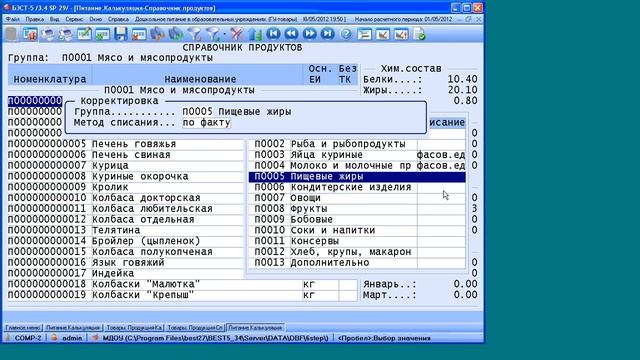Select П0013 Дополнительно in group list
This screenshot has height=360, width=640.
pyautogui.click(x=356, y=262)
